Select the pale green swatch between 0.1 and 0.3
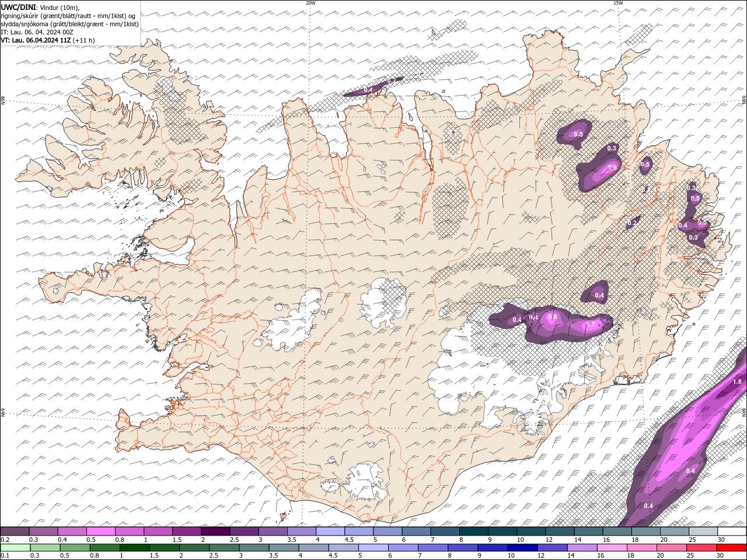Image resolution: width=747 pixels, height=560 pixels. point(15,548)
